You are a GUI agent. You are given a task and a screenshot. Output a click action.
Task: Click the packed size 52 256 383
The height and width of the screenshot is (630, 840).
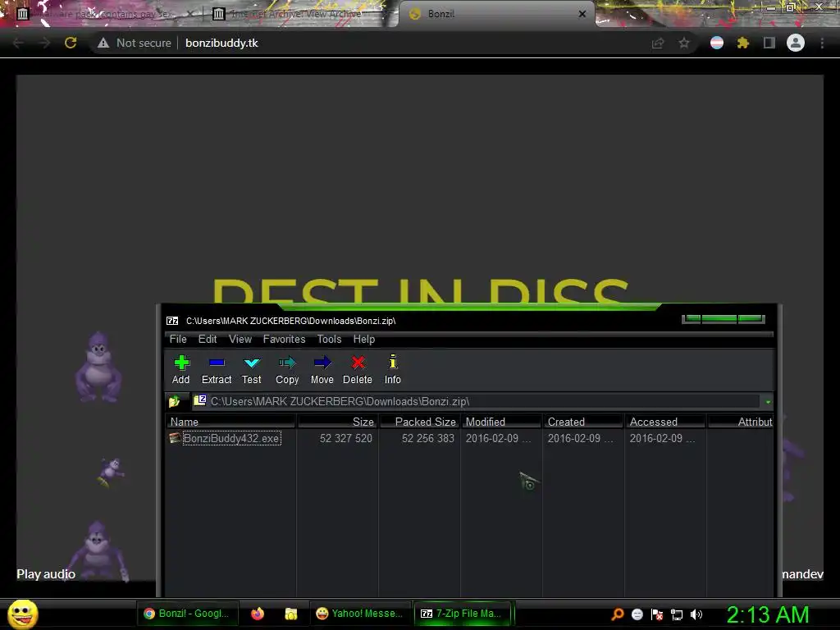pos(428,438)
